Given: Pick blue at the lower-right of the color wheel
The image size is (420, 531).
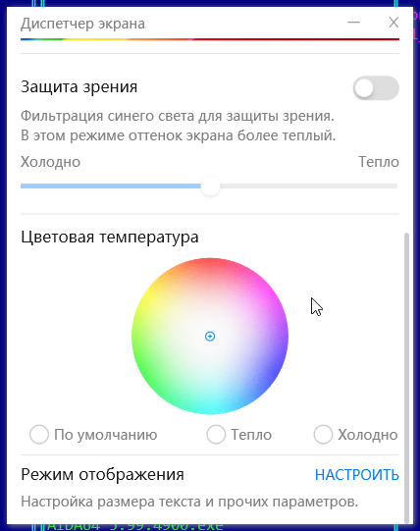Looking at the screenshot, I should point(271,376).
